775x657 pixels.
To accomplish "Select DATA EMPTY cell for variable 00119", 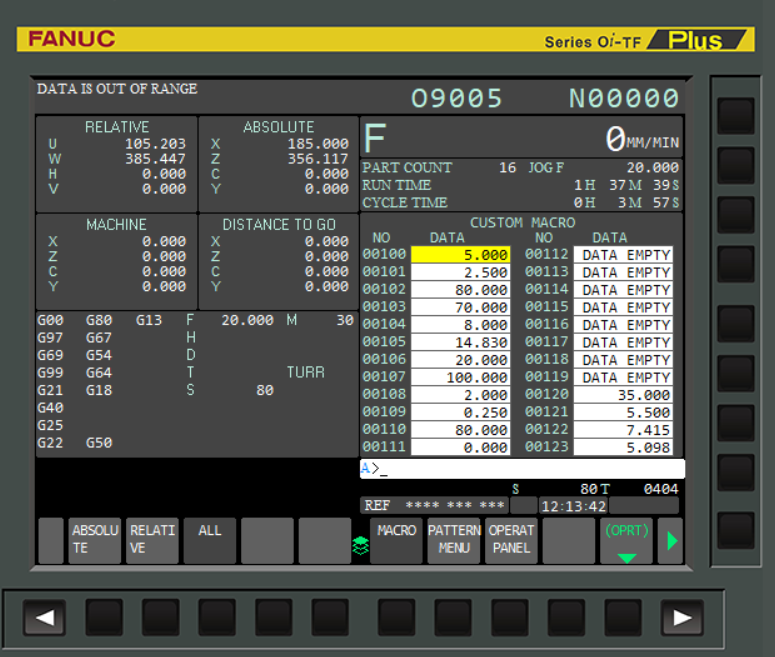I will [623, 377].
